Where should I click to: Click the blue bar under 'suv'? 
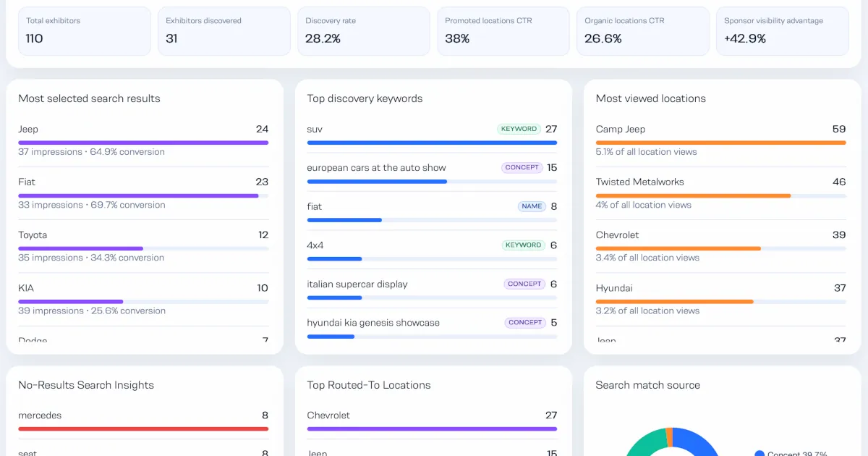(x=432, y=143)
